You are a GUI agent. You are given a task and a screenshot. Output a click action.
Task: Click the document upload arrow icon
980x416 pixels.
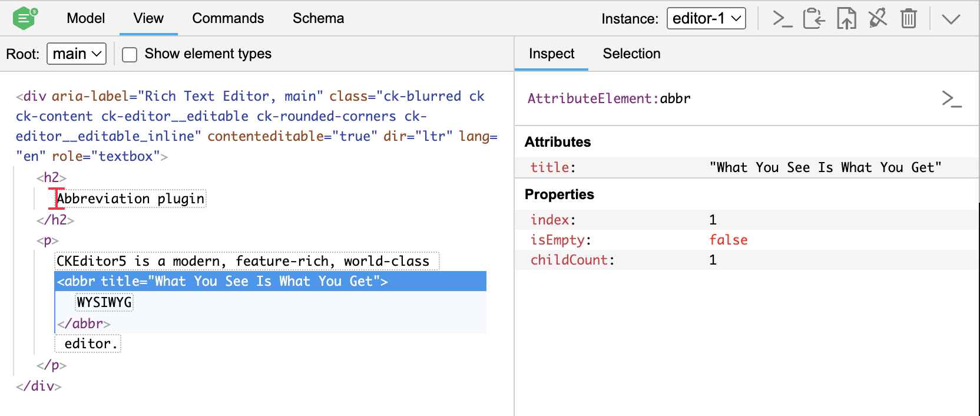[846, 19]
